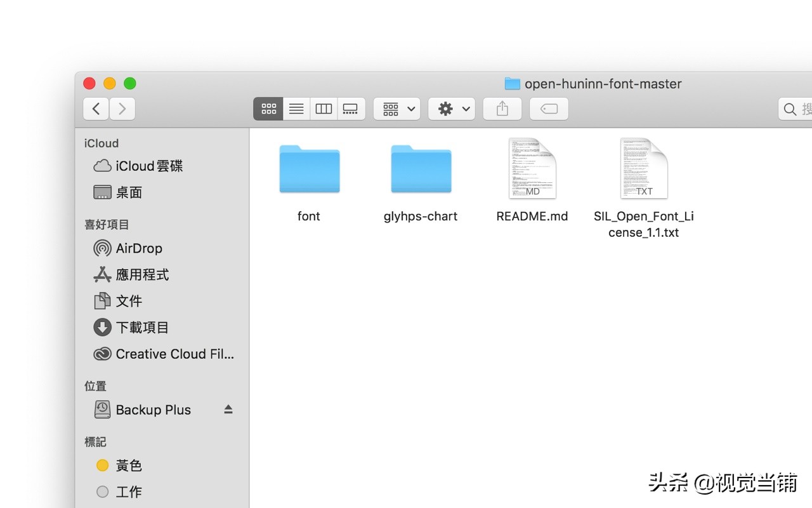Click the search magnifier icon

pos(789,109)
